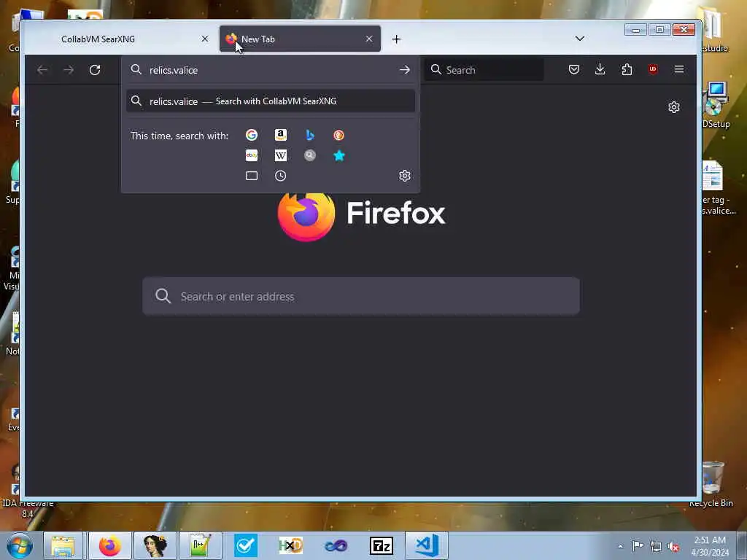Focus the toolbar Search box
The height and width of the screenshot is (560, 747).
(x=484, y=70)
